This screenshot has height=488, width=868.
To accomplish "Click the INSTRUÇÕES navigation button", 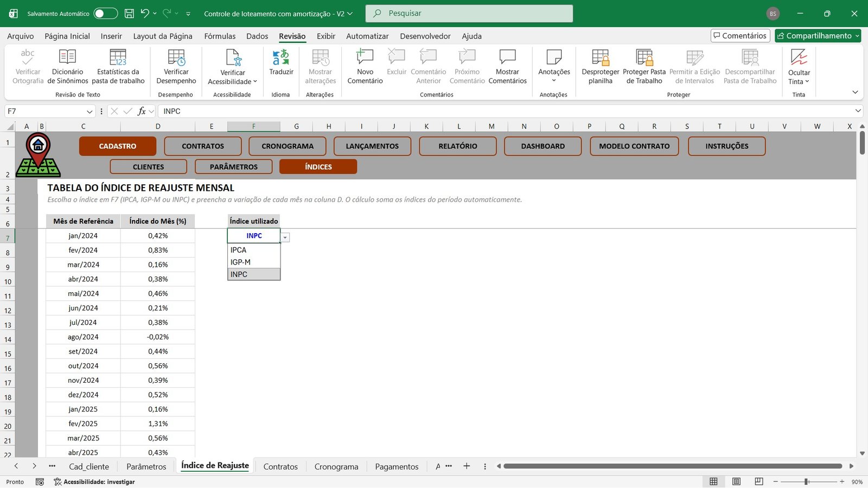I will point(727,146).
